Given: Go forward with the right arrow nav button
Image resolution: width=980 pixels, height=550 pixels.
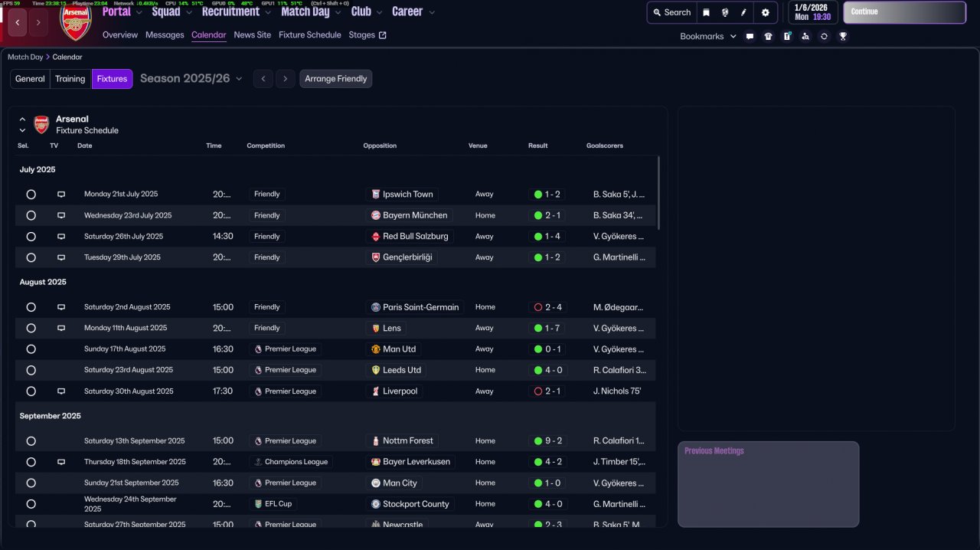Looking at the screenshot, I should pos(38,23).
